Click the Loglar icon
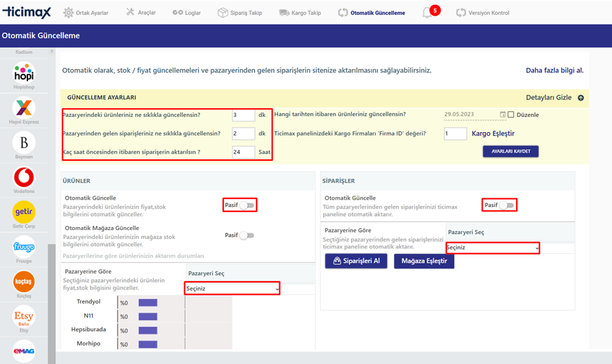The width and height of the screenshot is (612, 364). click(x=177, y=12)
